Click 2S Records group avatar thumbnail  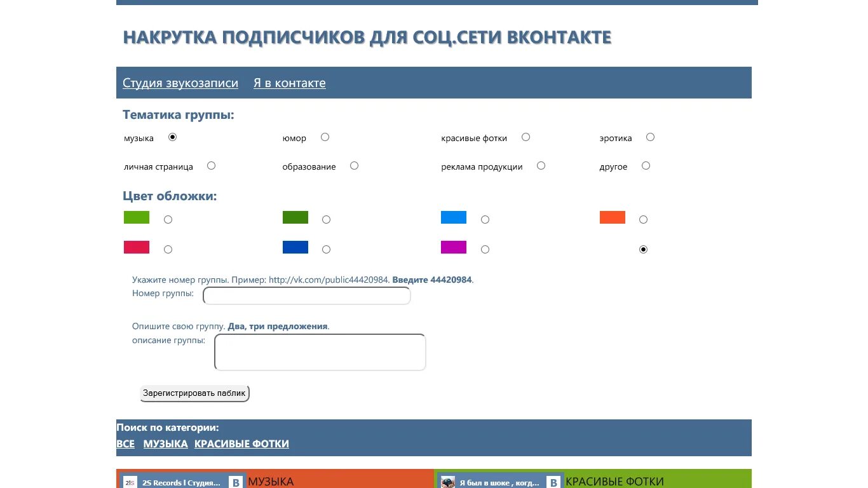click(130, 483)
